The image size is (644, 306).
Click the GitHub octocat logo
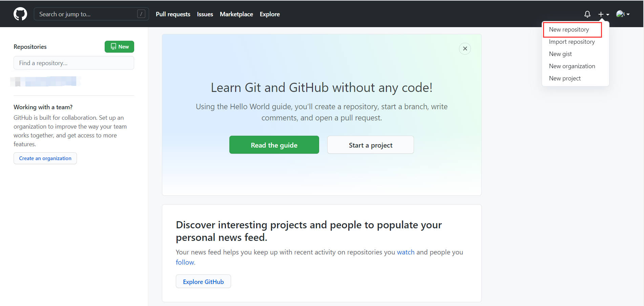coord(20,14)
